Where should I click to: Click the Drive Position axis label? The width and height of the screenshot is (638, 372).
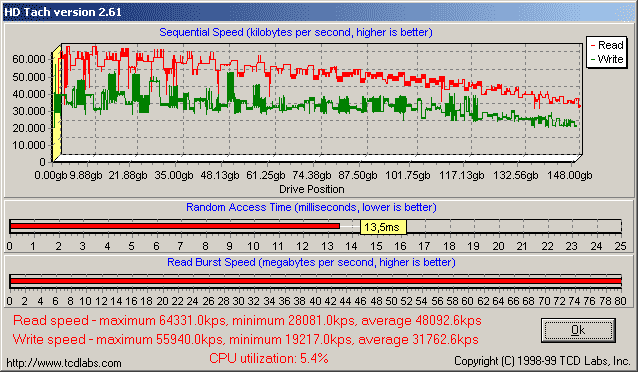pos(312,189)
